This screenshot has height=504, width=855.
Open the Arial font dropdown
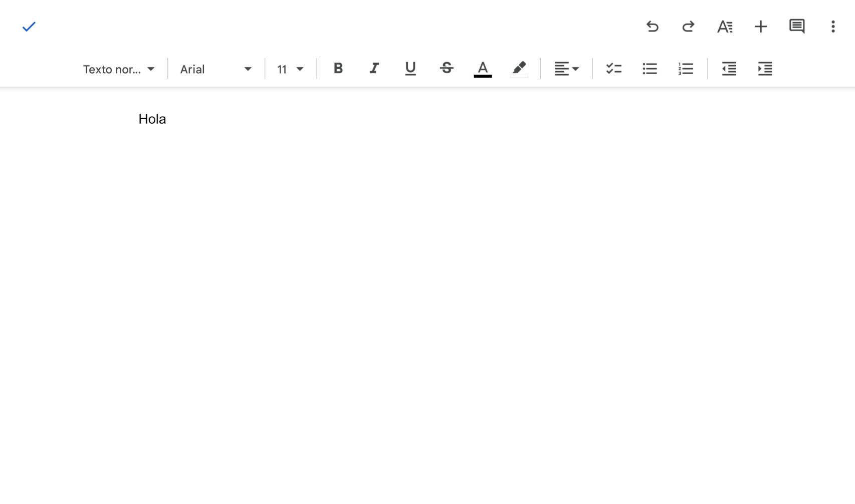tap(216, 69)
